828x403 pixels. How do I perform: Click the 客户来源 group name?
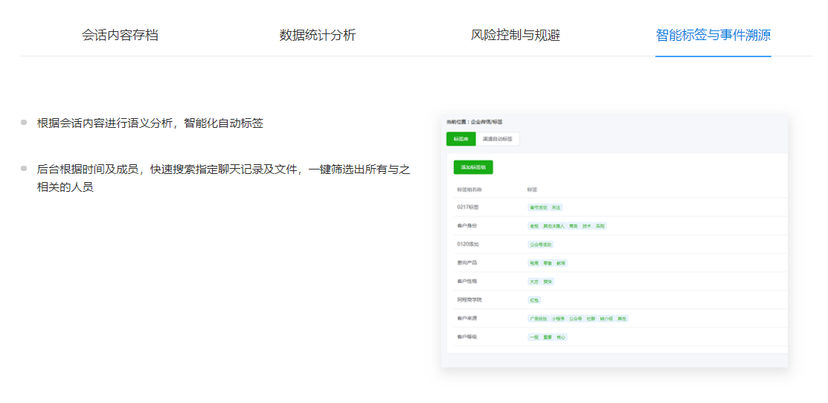468,318
